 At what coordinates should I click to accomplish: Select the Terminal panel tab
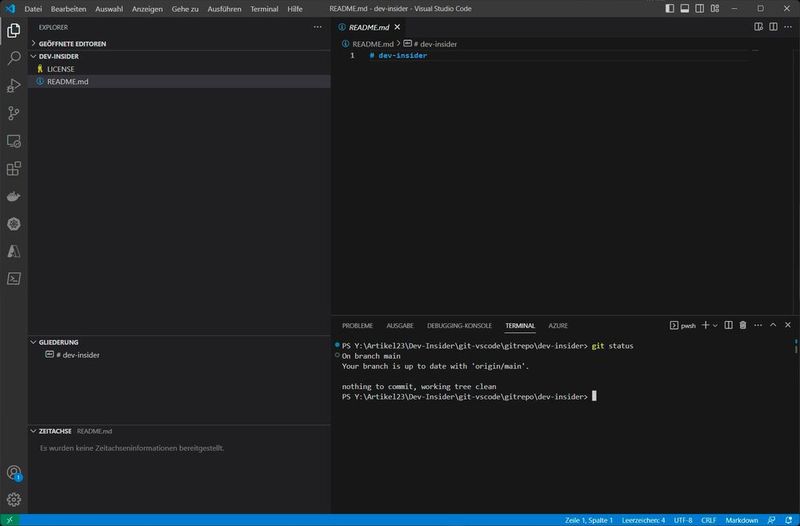tap(520, 325)
